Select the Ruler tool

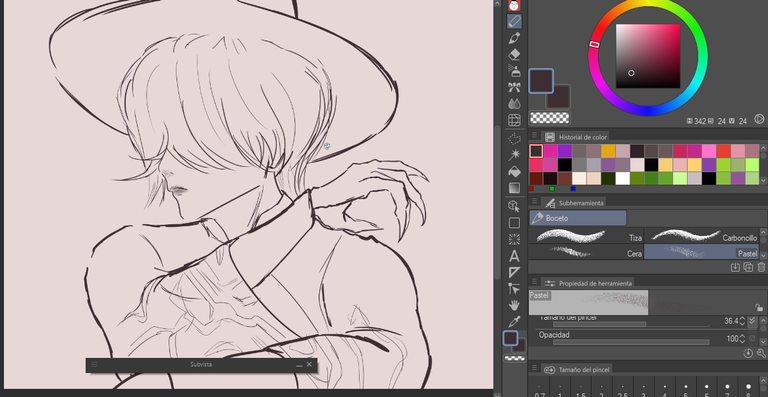[x=514, y=272]
